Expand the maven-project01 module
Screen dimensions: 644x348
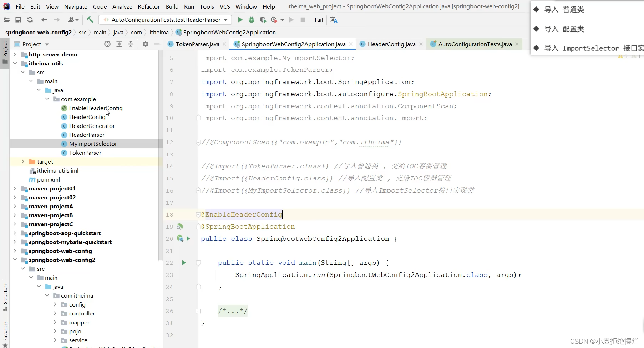coord(15,188)
